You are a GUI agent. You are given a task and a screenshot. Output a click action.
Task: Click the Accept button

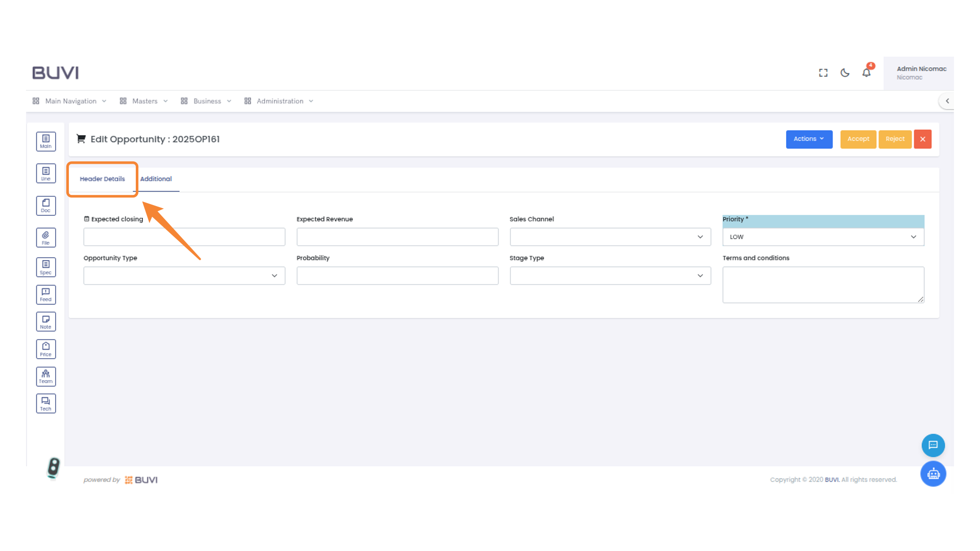click(x=858, y=139)
